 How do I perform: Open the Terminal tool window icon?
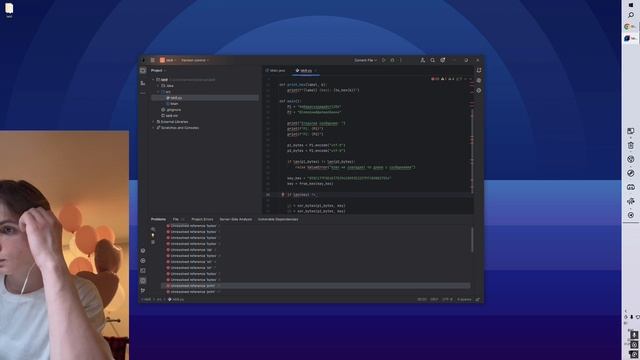(x=143, y=270)
